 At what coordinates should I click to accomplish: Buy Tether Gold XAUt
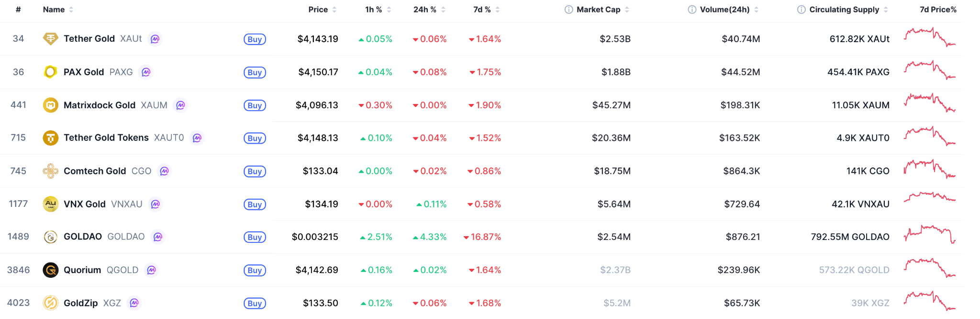[255, 39]
